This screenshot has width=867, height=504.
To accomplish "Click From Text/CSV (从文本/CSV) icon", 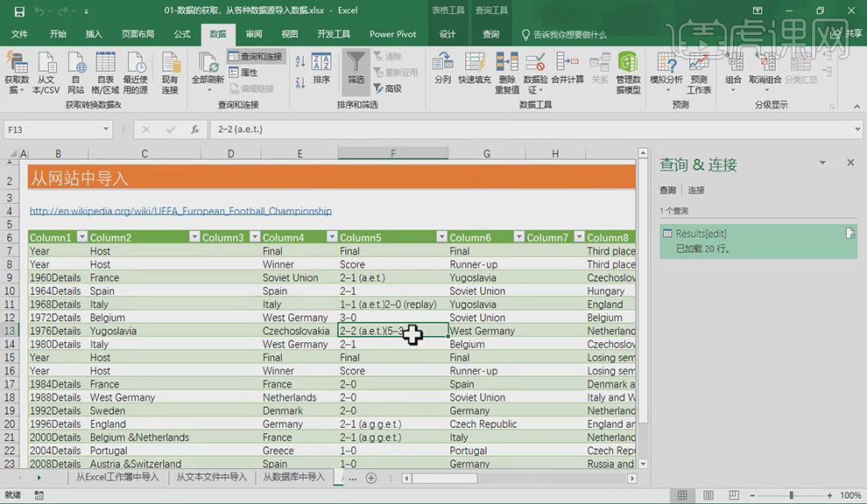I will tap(46, 73).
